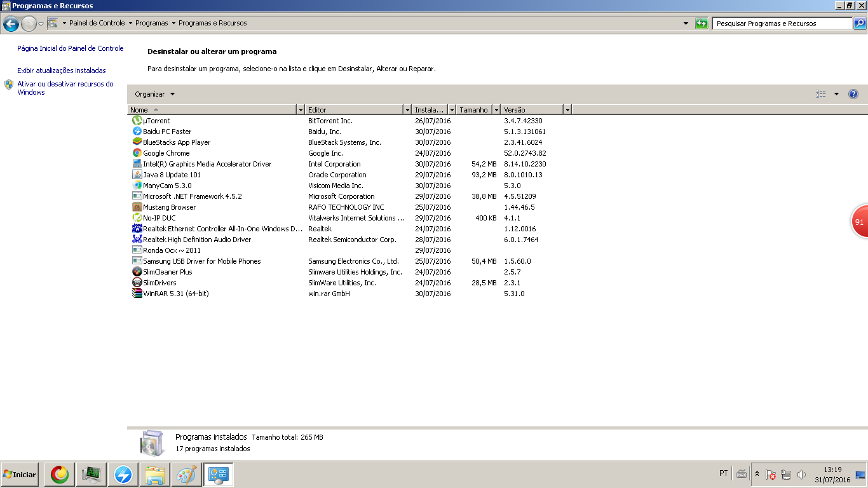
Task: Click the Intel Graphics Media Accelerator icon
Action: coord(137,164)
